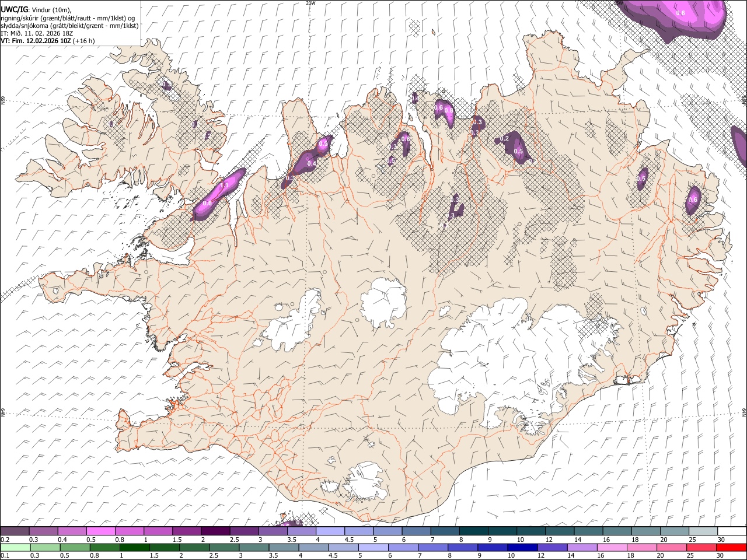Click the lilac 14 swatch in the rain scale
The width and height of the screenshot is (747, 560).
click(582, 547)
